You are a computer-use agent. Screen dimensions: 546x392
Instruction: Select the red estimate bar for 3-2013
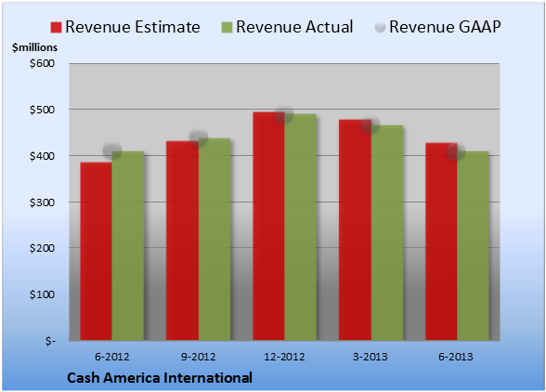pyautogui.click(x=355, y=230)
